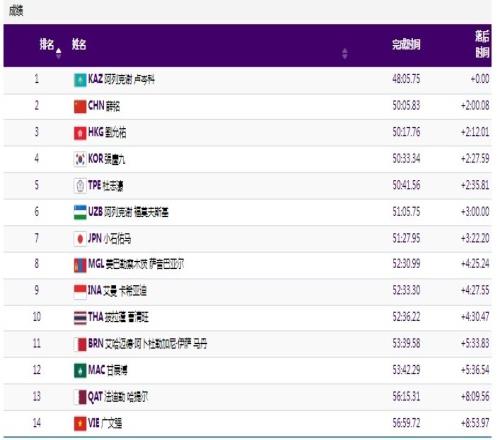500x440 pixels.
Task: Click the Thailand flag icon
Action: coord(80,318)
